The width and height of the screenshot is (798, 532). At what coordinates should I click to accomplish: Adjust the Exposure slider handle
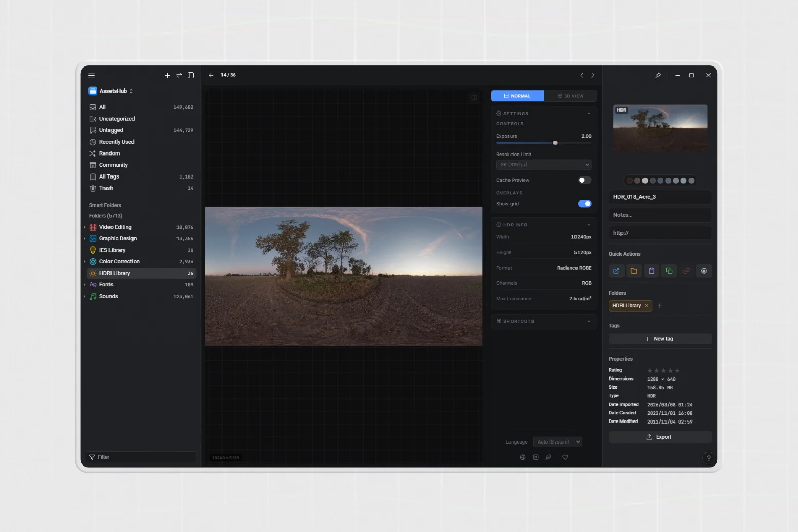pos(555,143)
